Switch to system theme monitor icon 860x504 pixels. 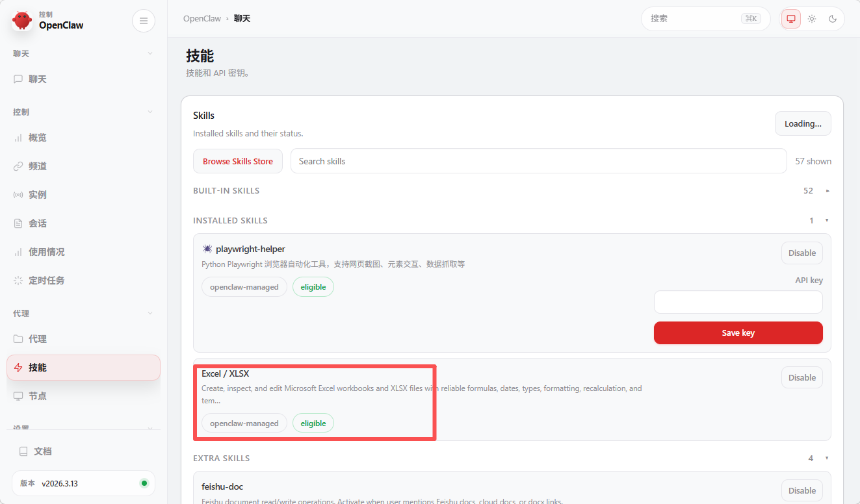(x=791, y=19)
